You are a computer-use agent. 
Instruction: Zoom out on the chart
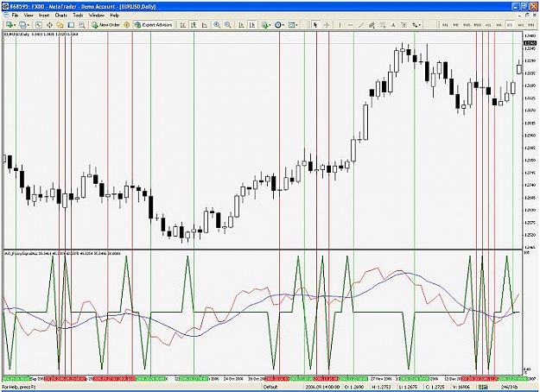pos(227,25)
